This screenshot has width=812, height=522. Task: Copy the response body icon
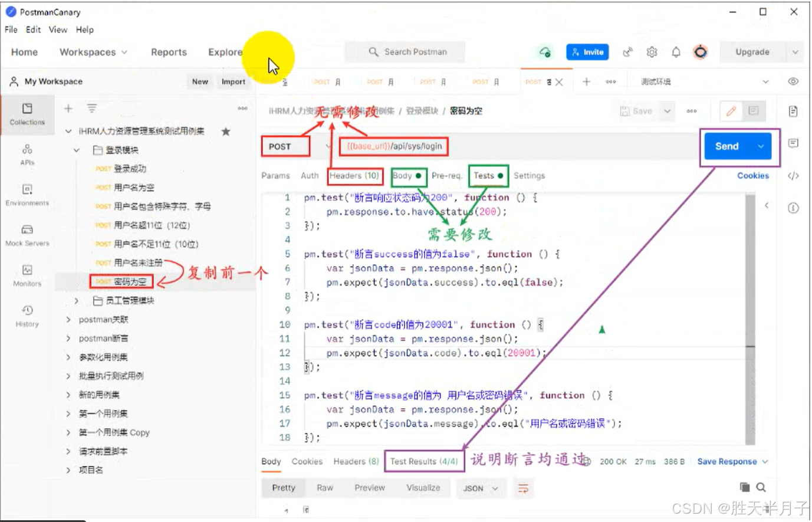pyautogui.click(x=745, y=487)
